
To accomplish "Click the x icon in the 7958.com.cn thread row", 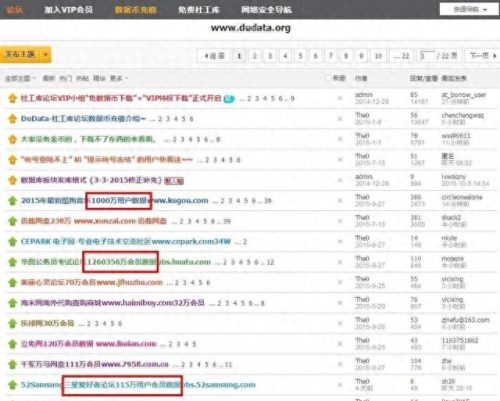I will pos(340,364).
